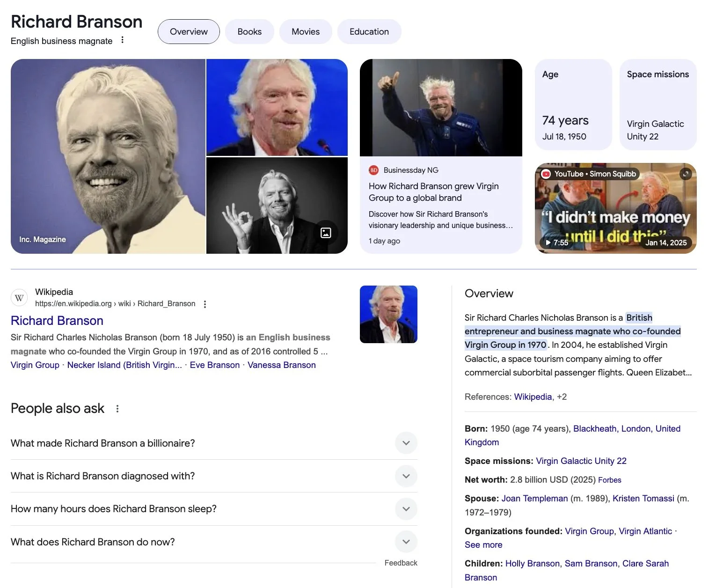Click See more under Organizations founded
The height and width of the screenshot is (588, 716).
point(483,545)
